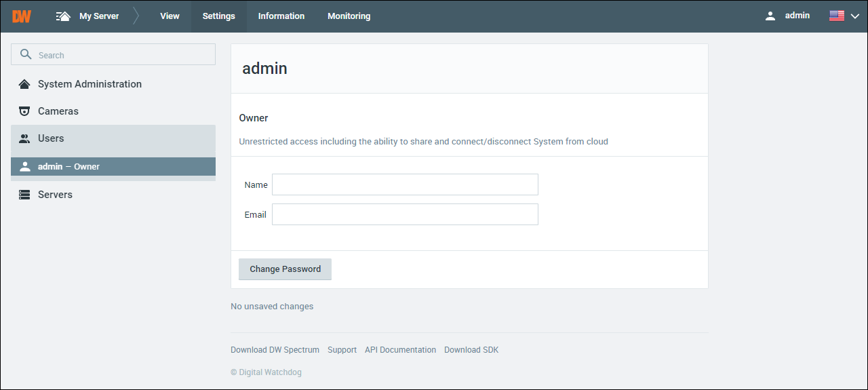Click the DW logo icon
Screen dimensions: 868x390
[22, 16]
